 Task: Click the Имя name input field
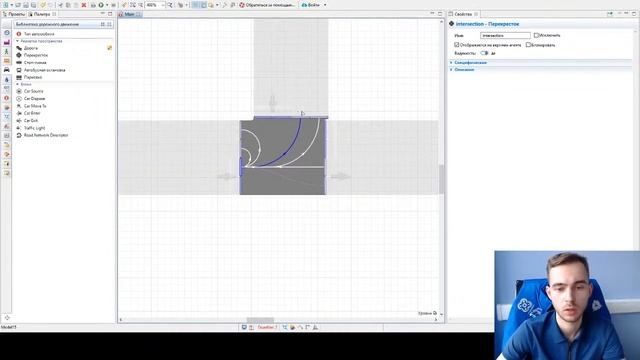coord(505,36)
